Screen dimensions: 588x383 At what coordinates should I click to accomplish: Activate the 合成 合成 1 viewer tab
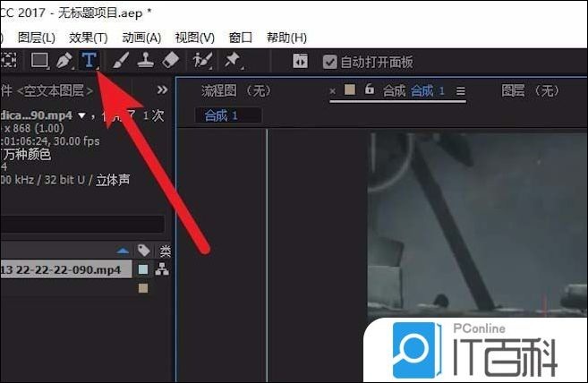point(413,90)
